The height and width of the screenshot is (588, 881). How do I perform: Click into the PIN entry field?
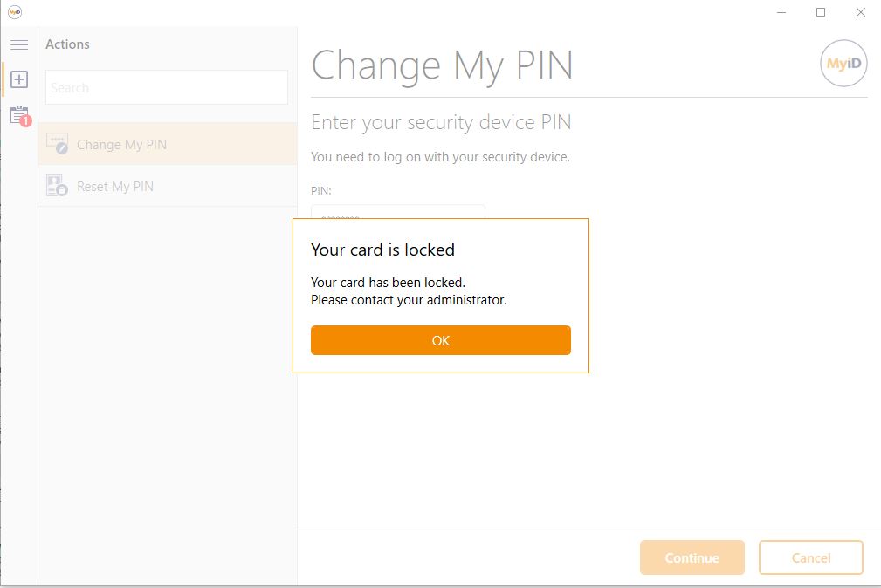coord(398,212)
